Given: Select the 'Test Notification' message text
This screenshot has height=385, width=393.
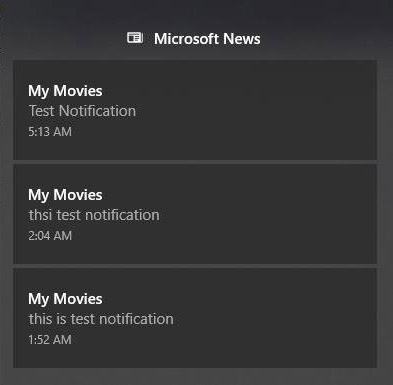Looking at the screenshot, I should [82, 111].
